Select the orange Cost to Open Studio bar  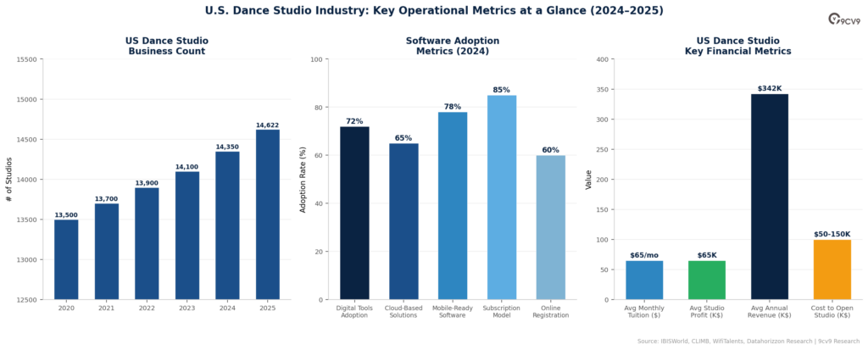pos(832,269)
